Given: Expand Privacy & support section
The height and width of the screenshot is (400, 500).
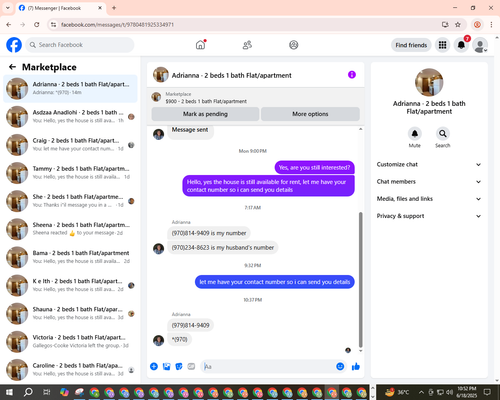Looking at the screenshot, I should [x=429, y=216].
